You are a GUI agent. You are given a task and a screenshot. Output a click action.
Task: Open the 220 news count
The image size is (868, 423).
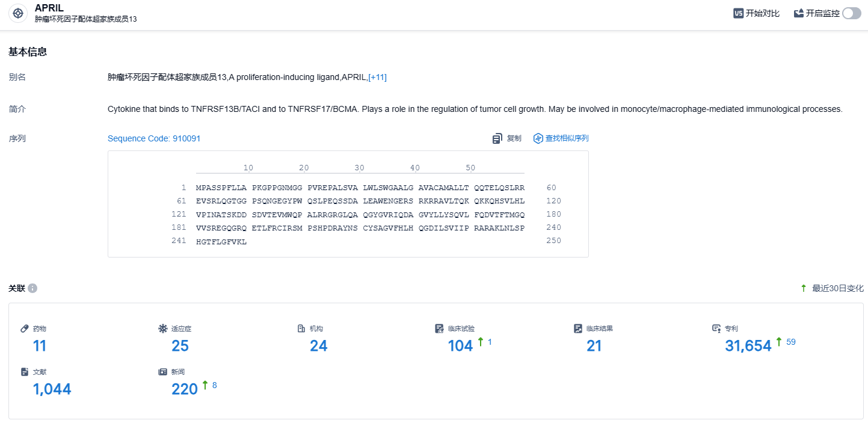click(185, 389)
